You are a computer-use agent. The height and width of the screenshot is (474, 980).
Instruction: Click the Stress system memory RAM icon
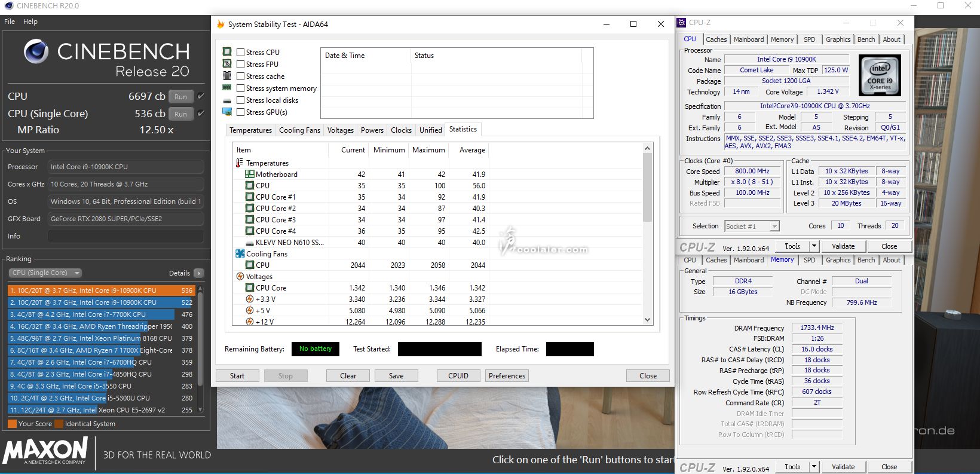coord(227,88)
